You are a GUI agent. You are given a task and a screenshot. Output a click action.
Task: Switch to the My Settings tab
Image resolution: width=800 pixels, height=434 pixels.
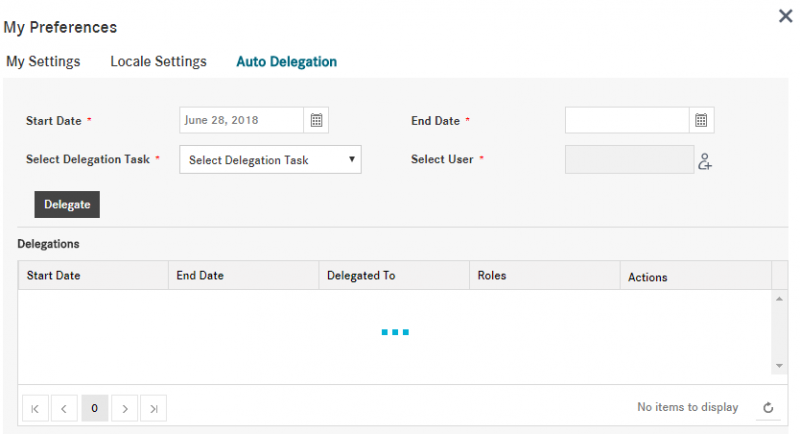[x=43, y=62]
